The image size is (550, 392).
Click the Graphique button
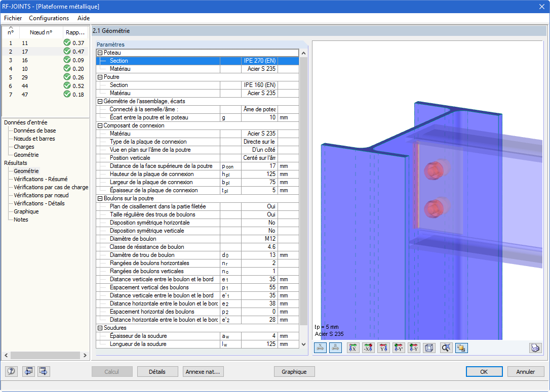[x=294, y=372]
